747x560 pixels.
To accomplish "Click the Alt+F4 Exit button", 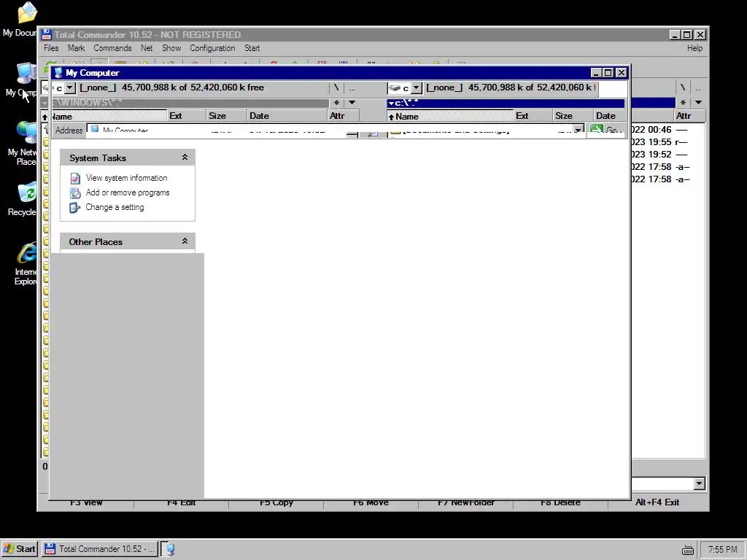I will (657, 502).
